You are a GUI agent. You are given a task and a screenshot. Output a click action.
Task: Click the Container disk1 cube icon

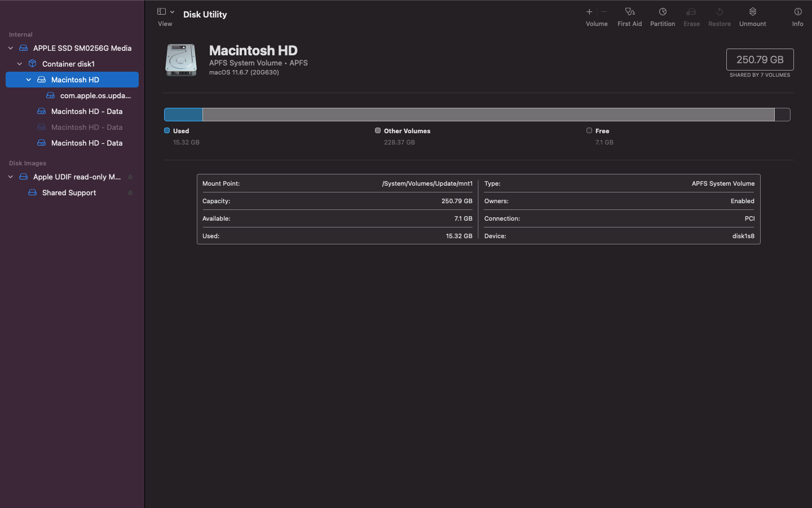33,64
